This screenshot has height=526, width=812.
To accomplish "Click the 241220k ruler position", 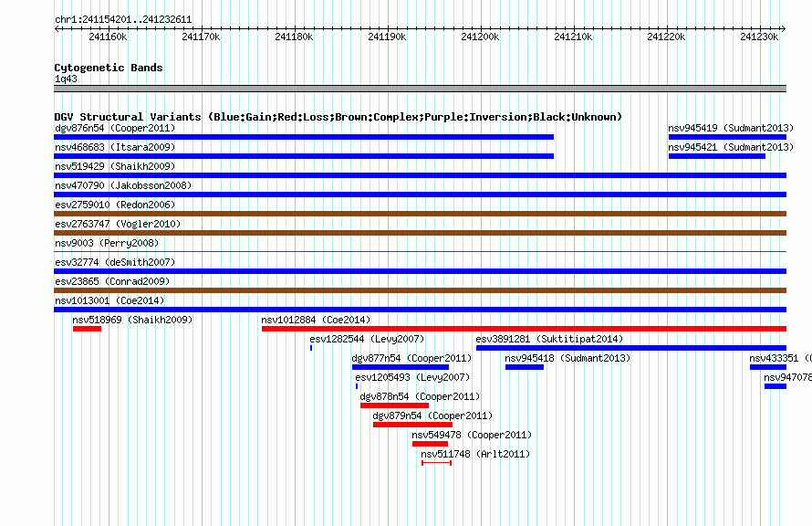I will (666, 37).
